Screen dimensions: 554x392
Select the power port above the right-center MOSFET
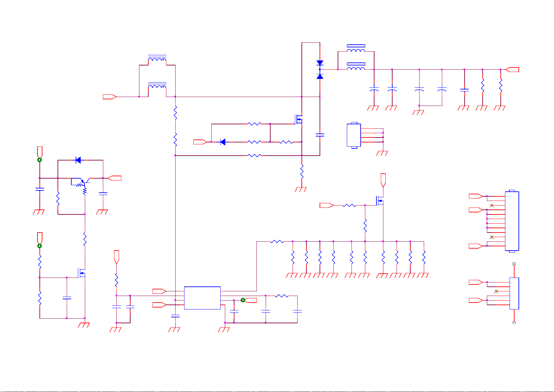point(383,180)
